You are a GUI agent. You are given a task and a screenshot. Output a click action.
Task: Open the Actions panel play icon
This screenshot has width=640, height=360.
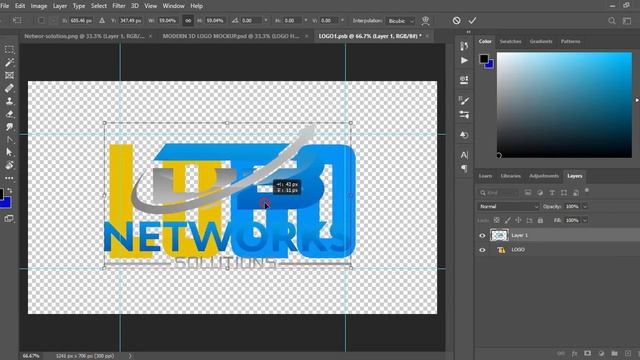click(464, 60)
